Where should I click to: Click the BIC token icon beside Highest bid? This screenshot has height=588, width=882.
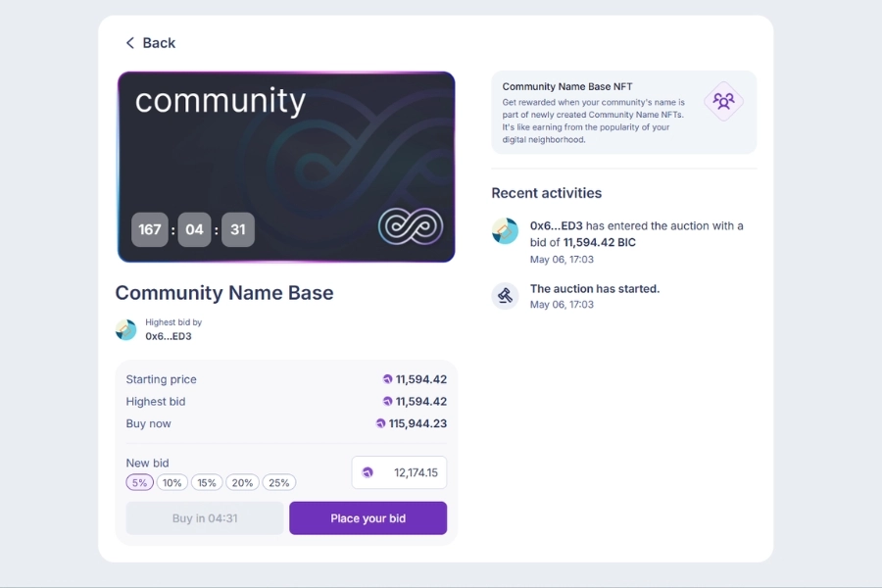[387, 401]
